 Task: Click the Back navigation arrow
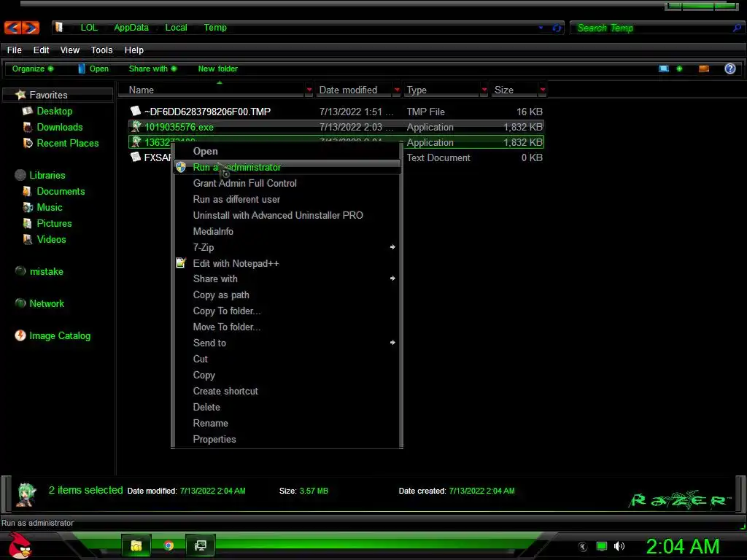pyautogui.click(x=13, y=28)
